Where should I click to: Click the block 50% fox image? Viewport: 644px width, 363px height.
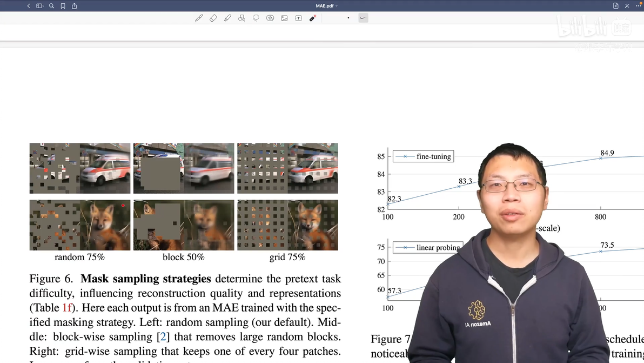click(184, 225)
